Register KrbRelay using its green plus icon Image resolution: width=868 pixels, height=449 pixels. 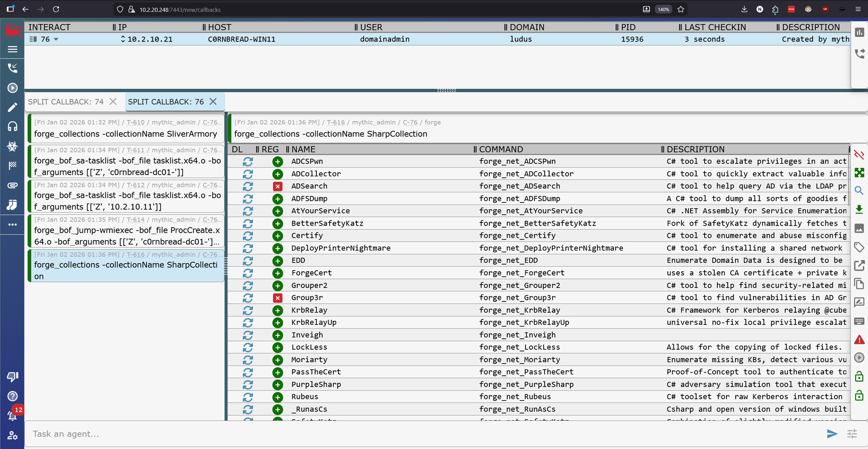coord(278,310)
